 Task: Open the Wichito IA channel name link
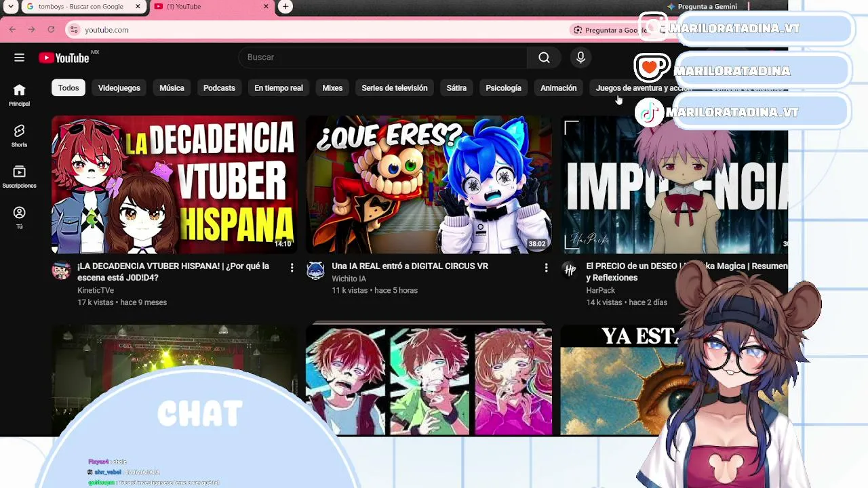[x=349, y=279]
